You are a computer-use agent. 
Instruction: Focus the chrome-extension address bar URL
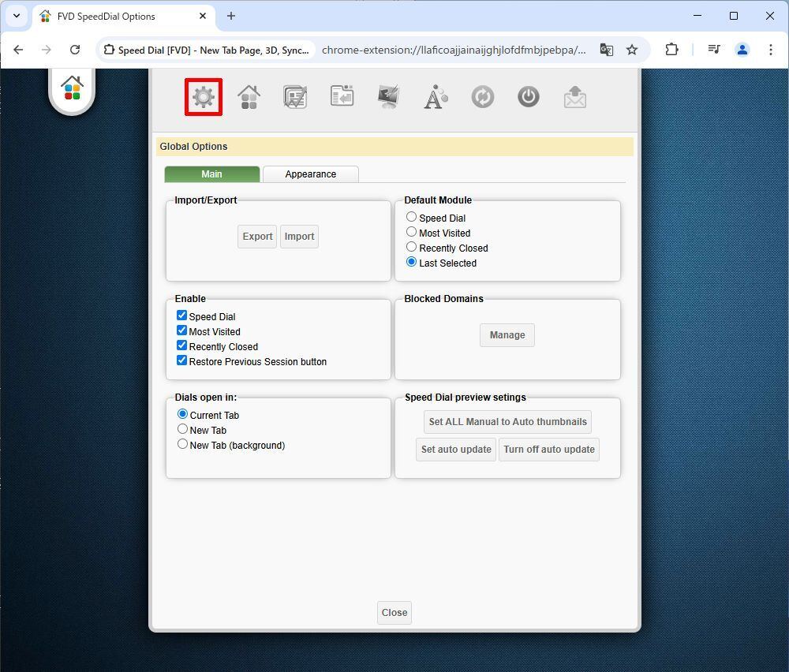(x=454, y=50)
